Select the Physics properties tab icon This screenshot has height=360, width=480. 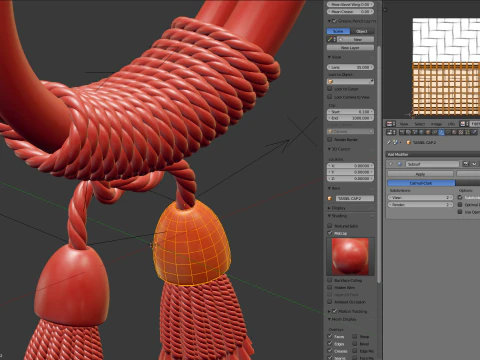pos(474,132)
